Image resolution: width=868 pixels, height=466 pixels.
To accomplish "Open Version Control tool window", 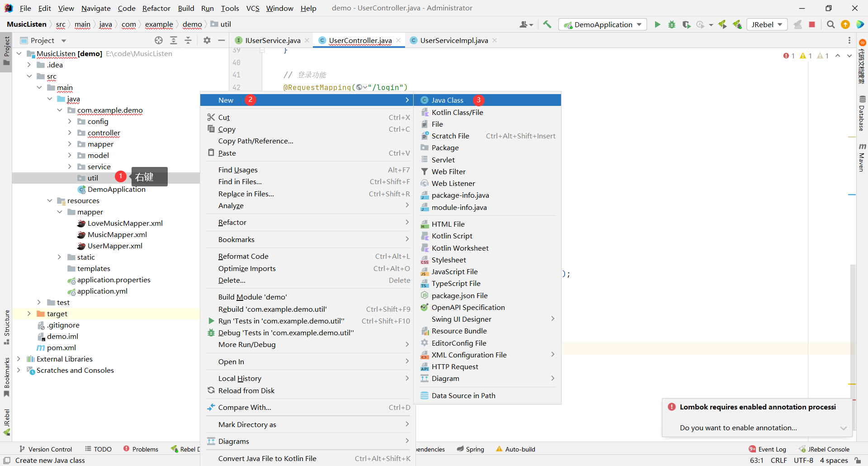I will [x=46, y=449].
